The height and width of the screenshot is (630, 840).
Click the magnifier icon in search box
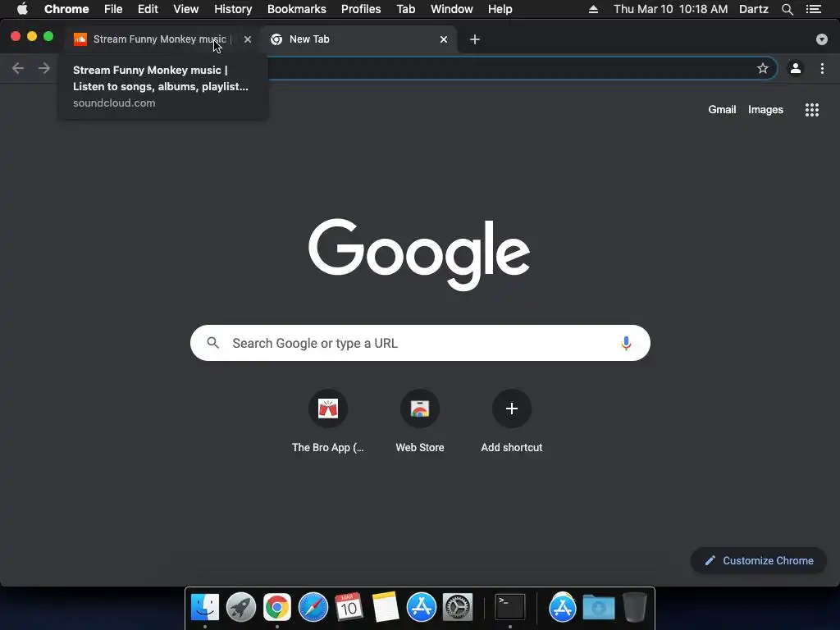pyautogui.click(x=212, y=343)
